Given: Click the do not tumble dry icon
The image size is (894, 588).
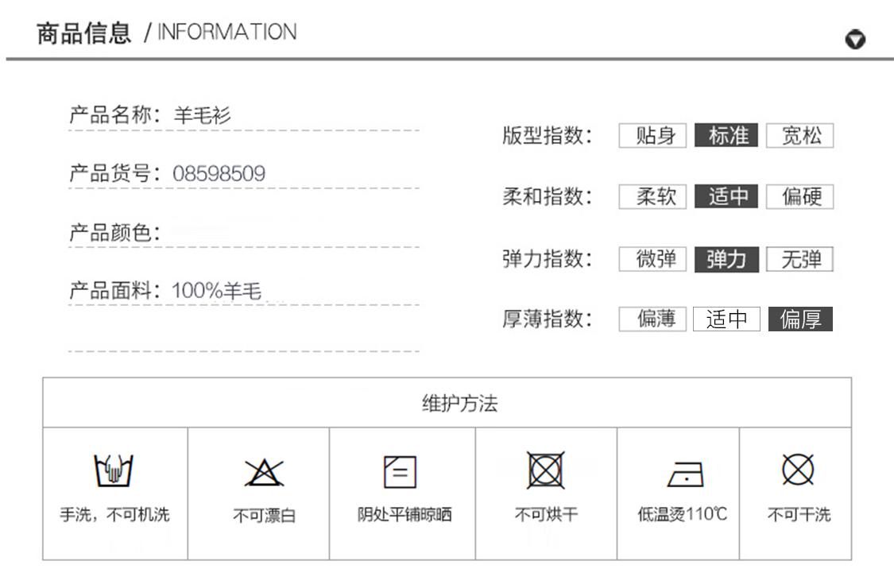Looking at the screenshot, I should click(x=546, y=470).
